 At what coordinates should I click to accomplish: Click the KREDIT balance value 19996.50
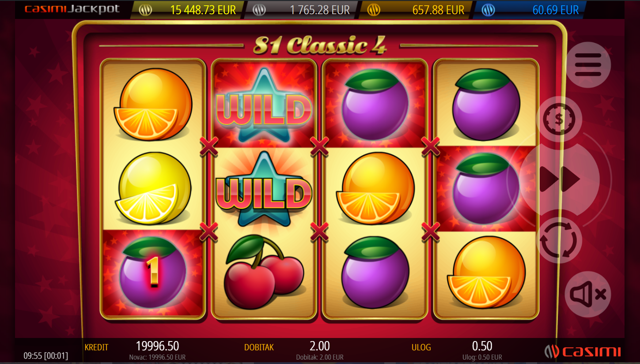tap(157, 346)
